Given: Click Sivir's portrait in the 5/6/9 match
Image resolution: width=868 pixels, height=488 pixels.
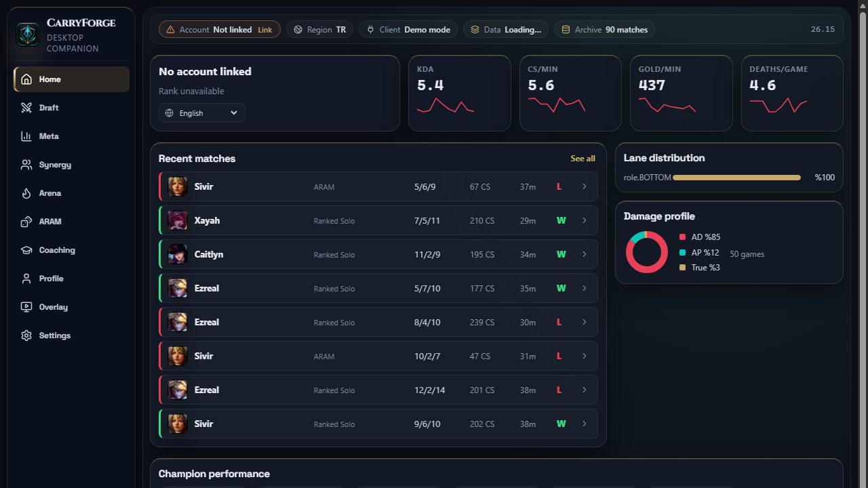Looking at the screenshot, I should tap(178, 186).
